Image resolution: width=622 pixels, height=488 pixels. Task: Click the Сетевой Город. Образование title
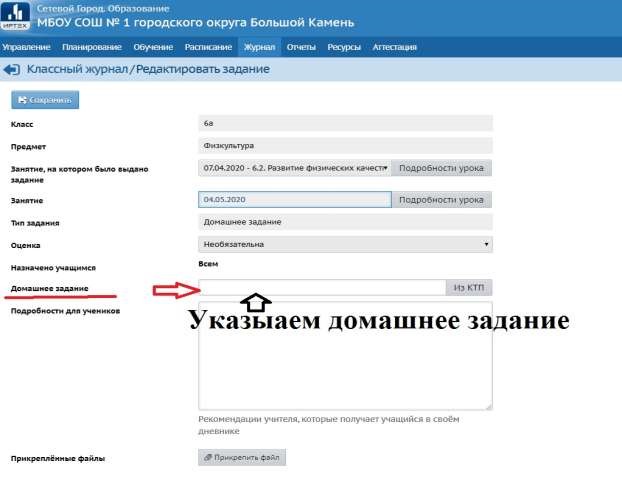point(103,8)
